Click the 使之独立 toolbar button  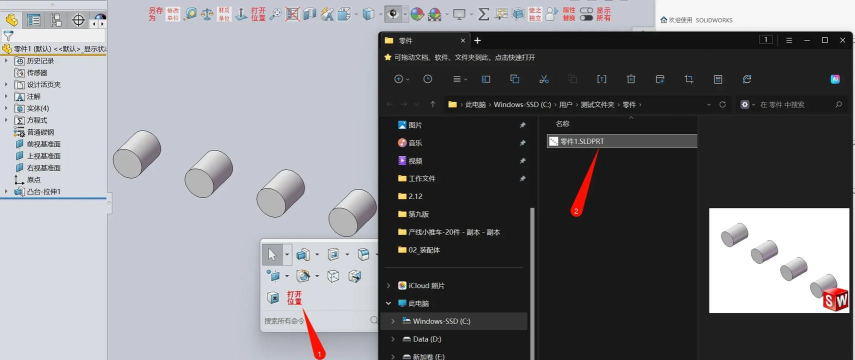point(535,14)
